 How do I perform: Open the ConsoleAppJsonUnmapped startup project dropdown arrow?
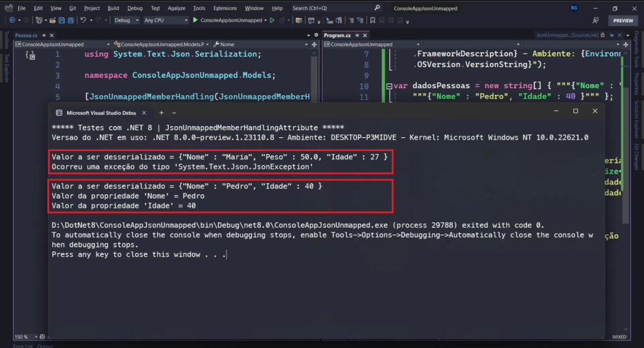pyautogui.click(x=265, y=20)
